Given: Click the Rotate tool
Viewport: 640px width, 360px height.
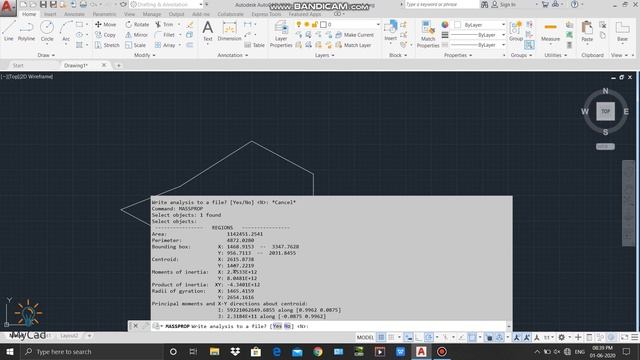Looking at the screenshot, I should point(137,24).
